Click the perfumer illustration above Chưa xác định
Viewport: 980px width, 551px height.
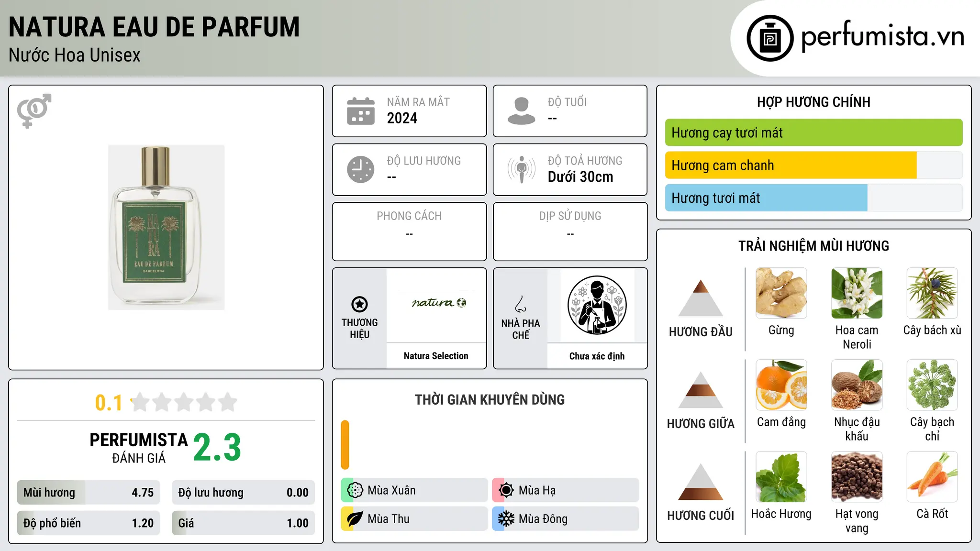597,305
